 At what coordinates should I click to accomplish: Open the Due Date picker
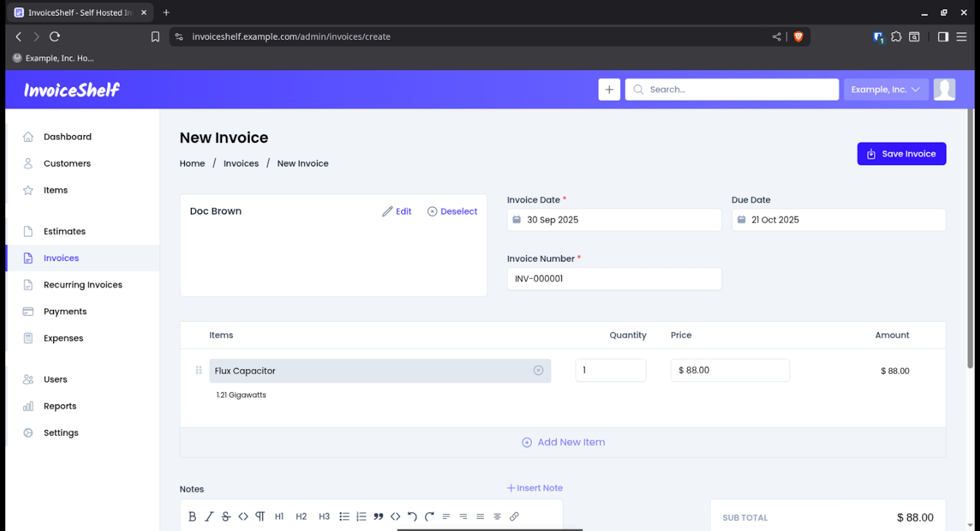(x=838, y=220)
